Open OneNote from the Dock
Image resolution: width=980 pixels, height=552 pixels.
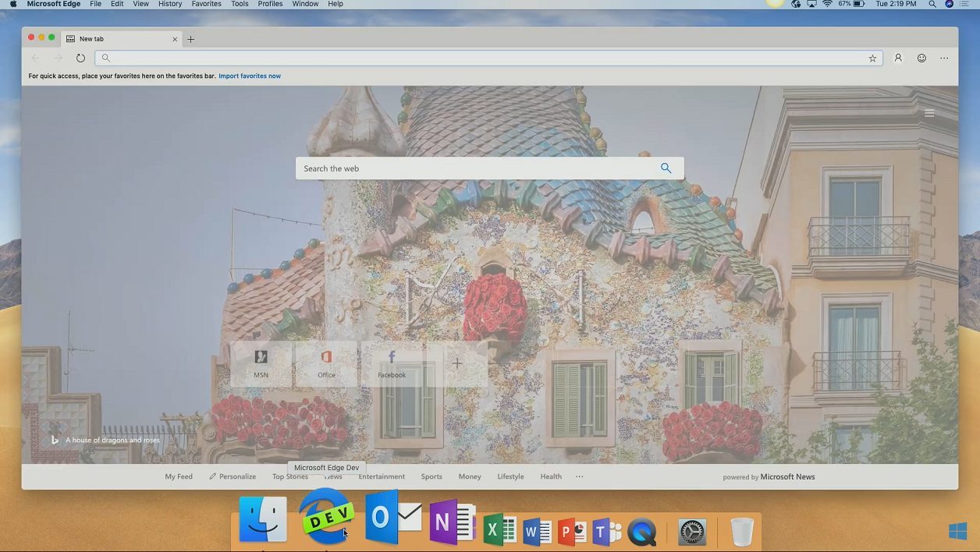[453, 522]
